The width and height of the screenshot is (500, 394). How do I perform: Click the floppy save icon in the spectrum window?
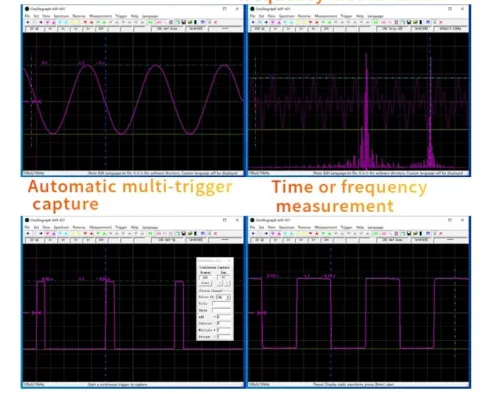409,22
